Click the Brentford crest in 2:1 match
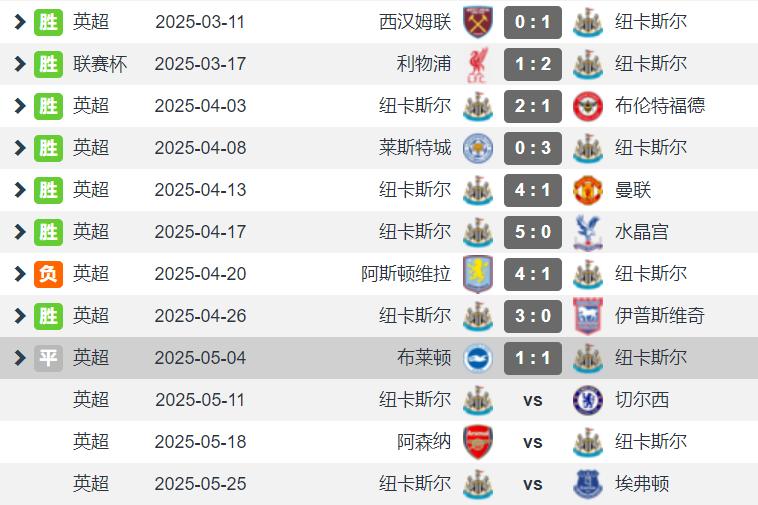Viewport: 758px width, 505px height. (x=587, y=106)
